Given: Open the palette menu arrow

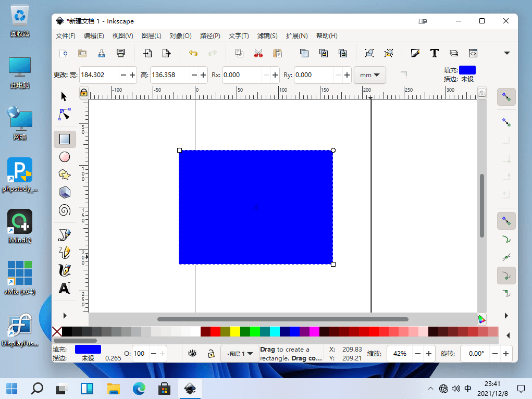Looking at the screenshot, I should tap(508, 335).
